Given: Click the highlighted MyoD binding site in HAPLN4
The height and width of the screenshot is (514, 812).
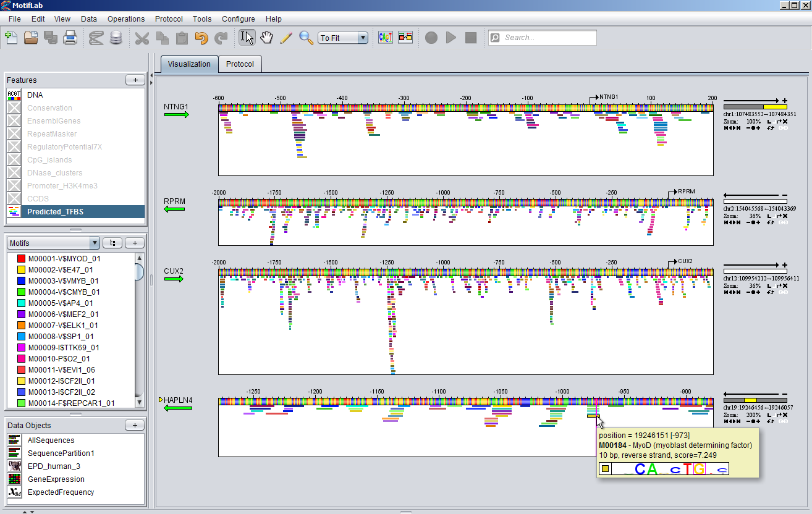Looking at the screenshot, I should [x=592, y=416].
